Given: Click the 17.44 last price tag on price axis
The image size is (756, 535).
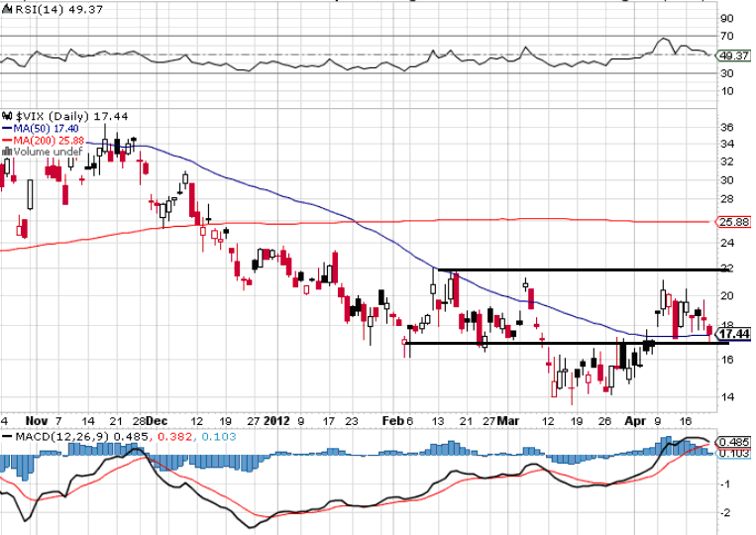Looking at the screenshot, I should click(733, 334).
